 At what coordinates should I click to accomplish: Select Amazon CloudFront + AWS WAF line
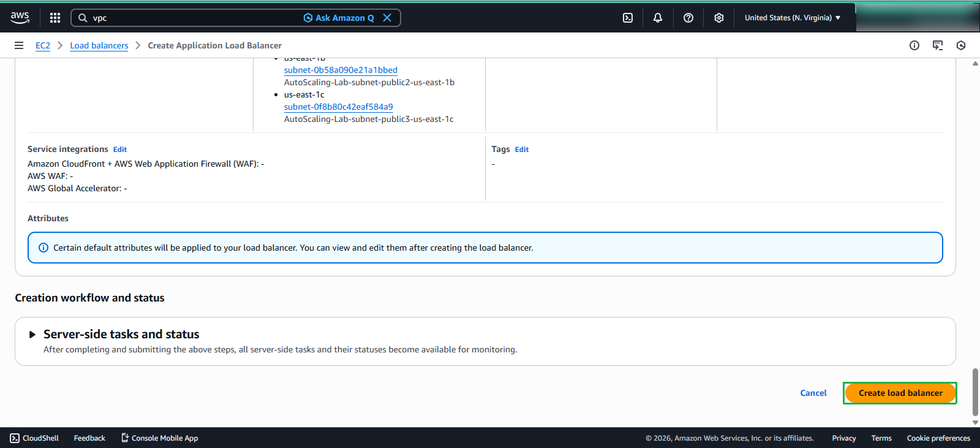tap(146, 164)
